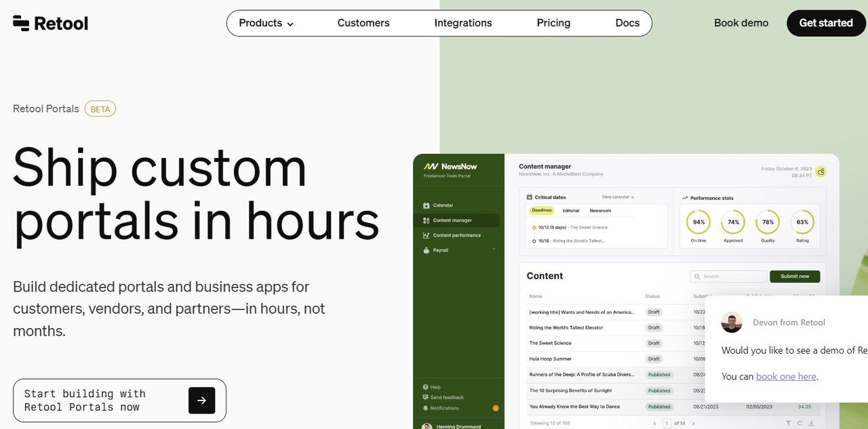Screen dimensions: 868x429
Task: Click the yellow profile icon beside the date
Action: [821, 171]
